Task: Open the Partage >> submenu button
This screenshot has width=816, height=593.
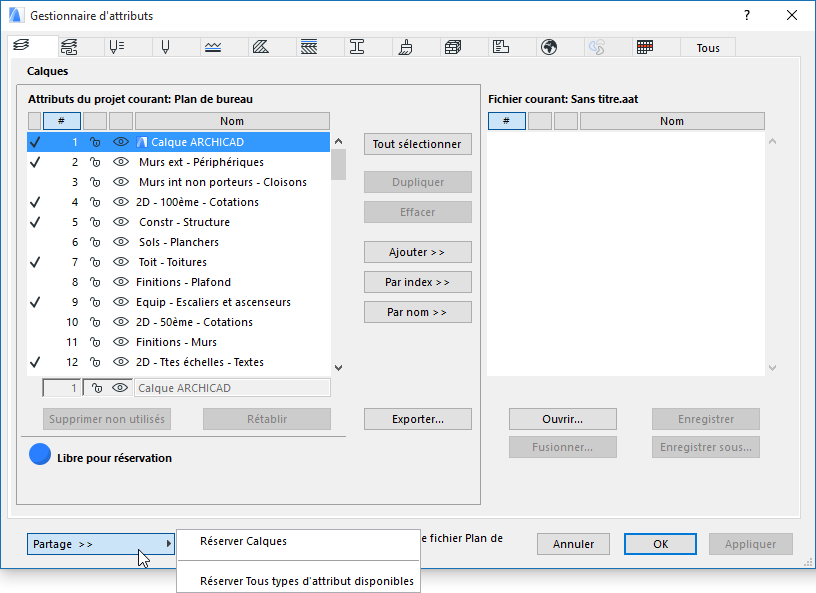Action: pos(100,544)
